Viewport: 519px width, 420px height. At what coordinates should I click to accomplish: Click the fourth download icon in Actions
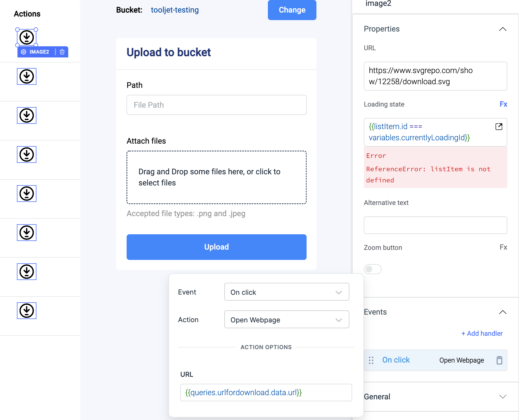coord(27,155)
